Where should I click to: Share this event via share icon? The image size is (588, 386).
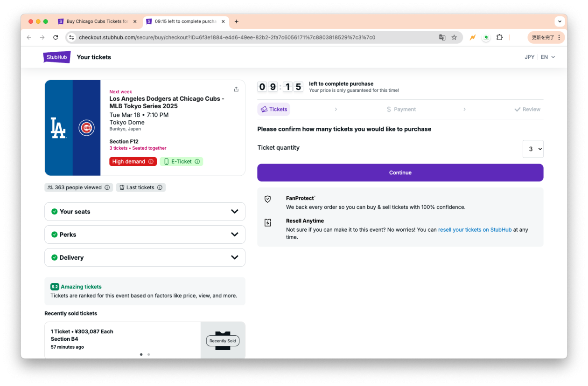coord(236,89)
